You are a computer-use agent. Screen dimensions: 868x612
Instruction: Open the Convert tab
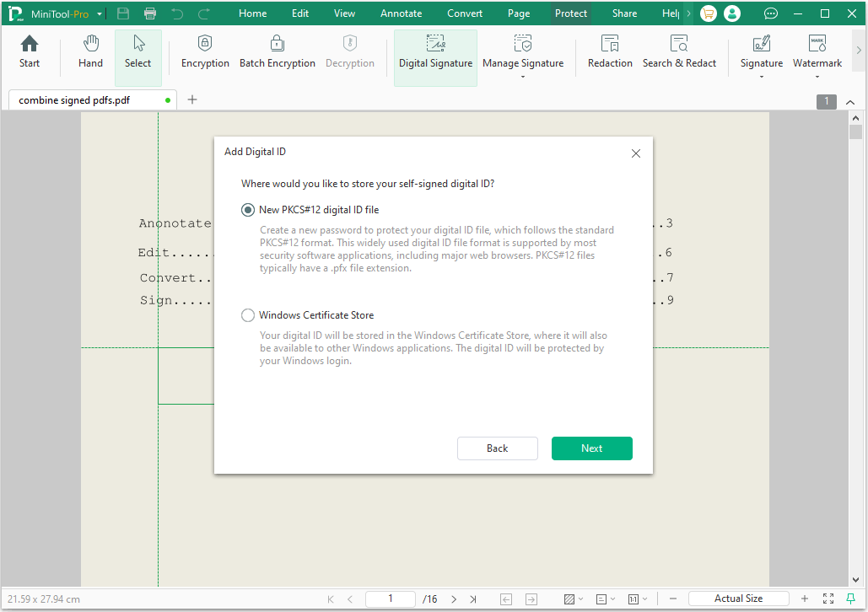[465, 13]
